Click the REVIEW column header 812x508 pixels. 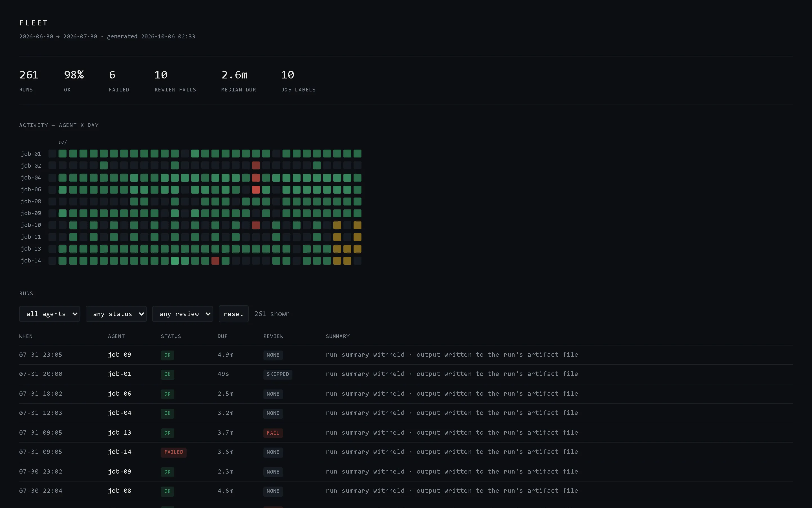pos(273,336)
